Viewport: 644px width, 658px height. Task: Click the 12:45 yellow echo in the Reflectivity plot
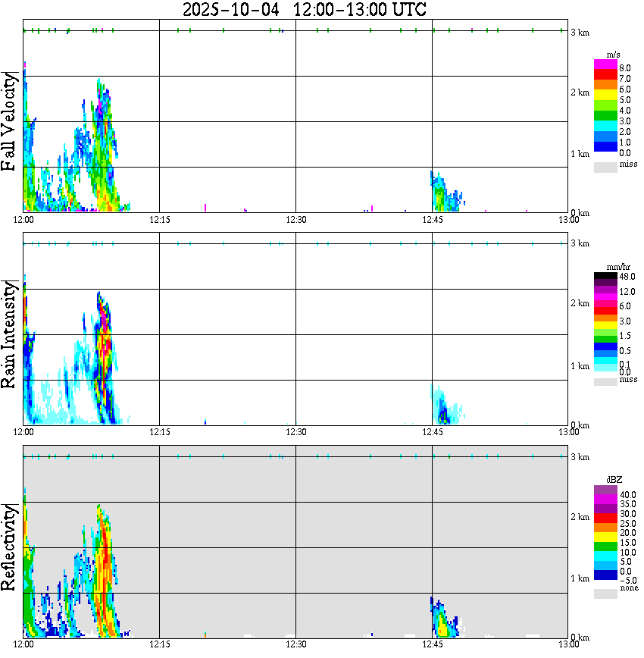click(442, 628)
